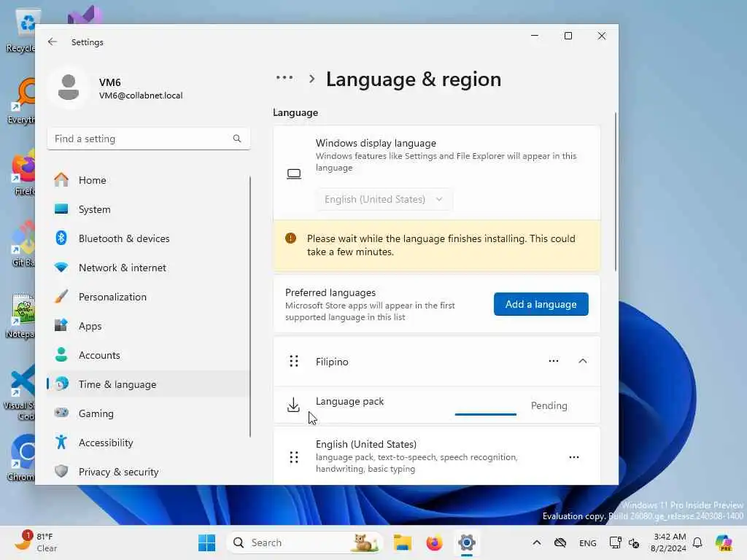Open more options for English (United States)
747x560 pixels.
[574, 457]
